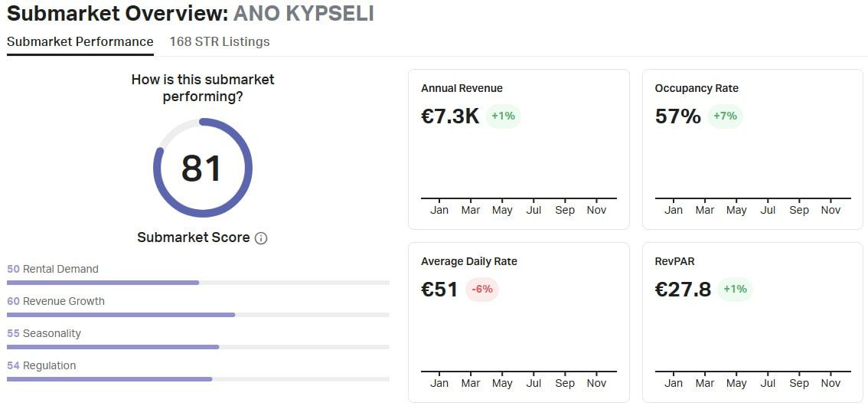Select the Occupancy Rate card title
The height and width of the screenshot is (406, 868).
click(x=697, y=88)
